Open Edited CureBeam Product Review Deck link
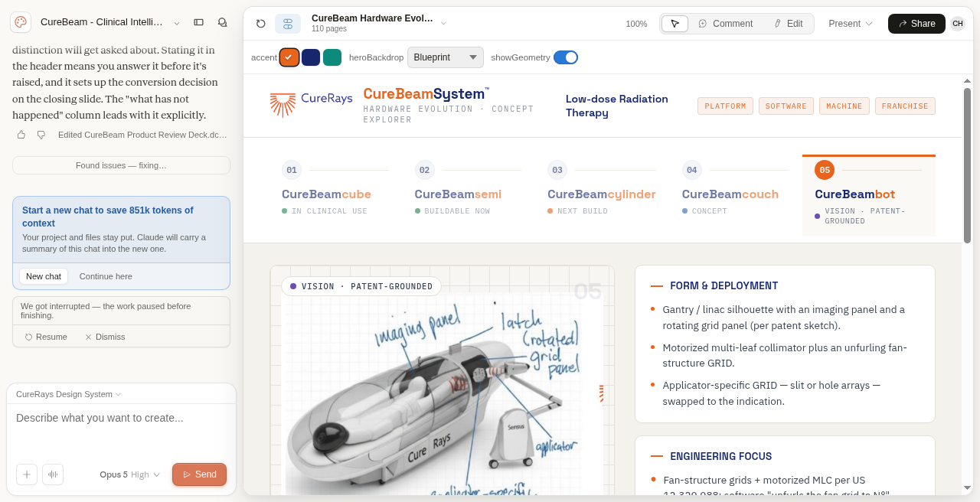 point(142,135)
